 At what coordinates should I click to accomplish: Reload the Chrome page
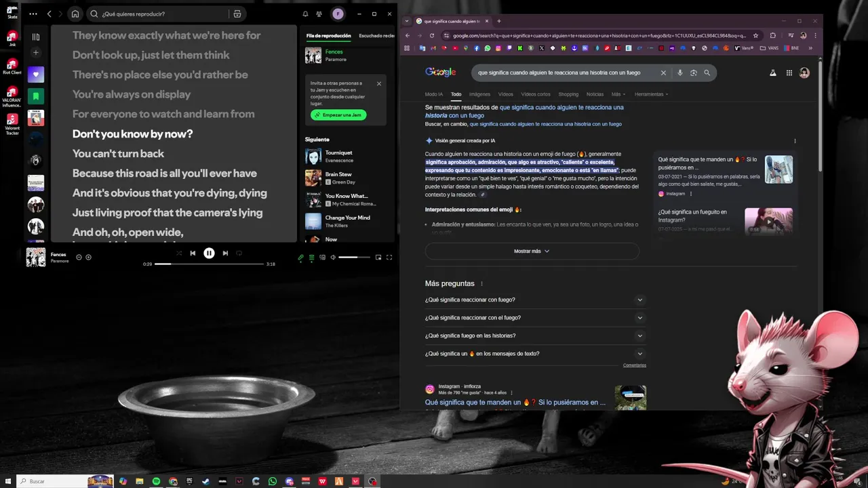point(432,35)
